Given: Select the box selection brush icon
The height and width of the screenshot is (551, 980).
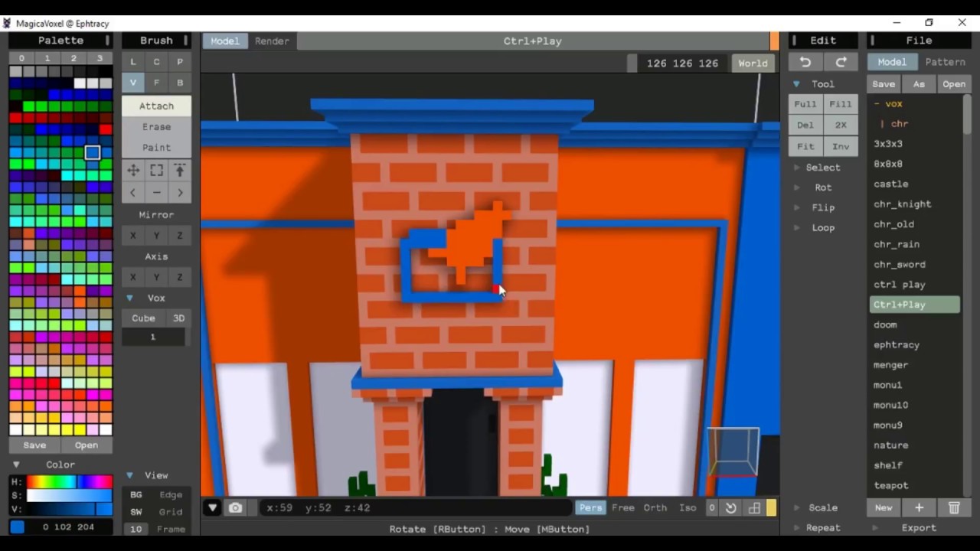Looking at the screenshot, I should pos(156,170).
